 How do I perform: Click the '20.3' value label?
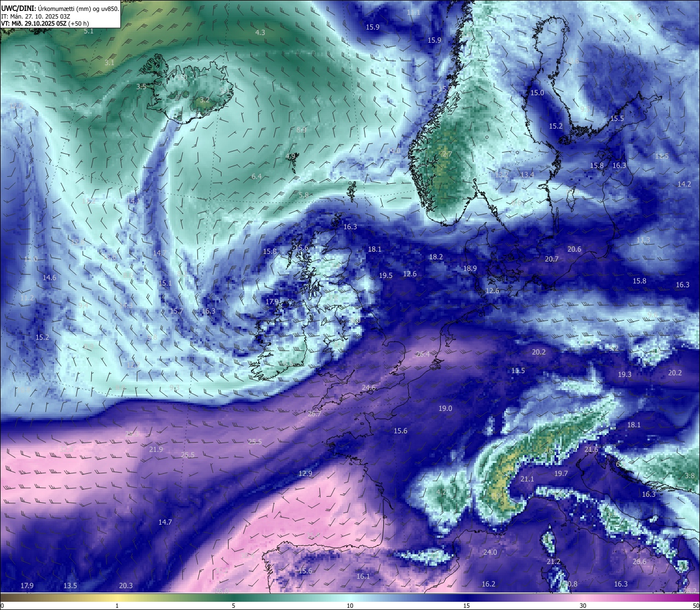[126, 586]
